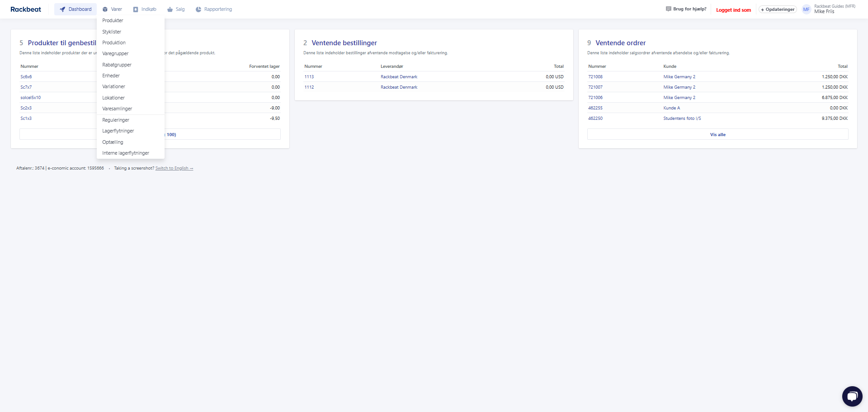Click the Varer cube icon

(105, 9)
